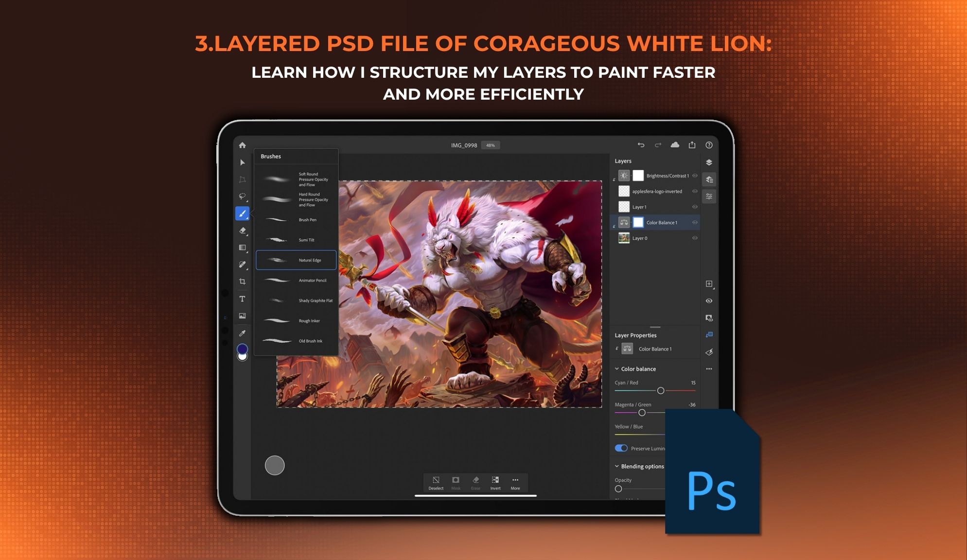Collapse the Color balance section
967x560 pixels.
coord(617,369)
